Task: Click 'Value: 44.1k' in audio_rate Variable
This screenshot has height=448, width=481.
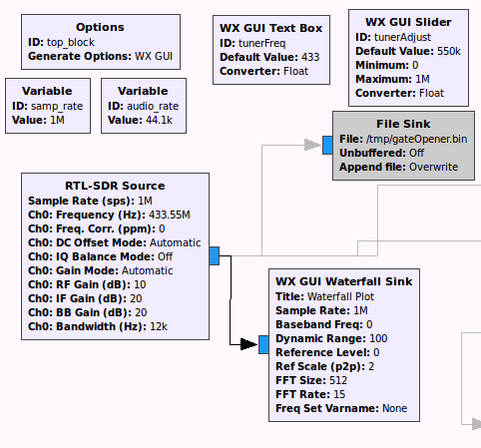Action: pyautogui.click(x=140, y=120)
